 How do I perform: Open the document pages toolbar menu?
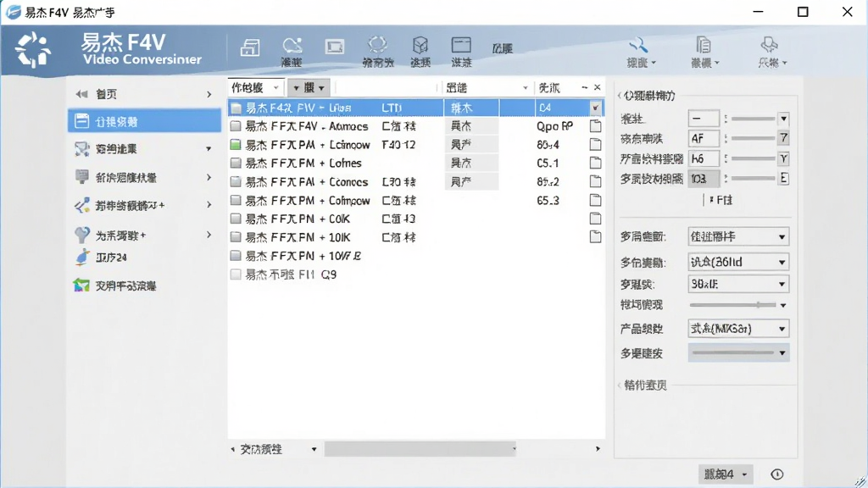click(x=704, y=52)
